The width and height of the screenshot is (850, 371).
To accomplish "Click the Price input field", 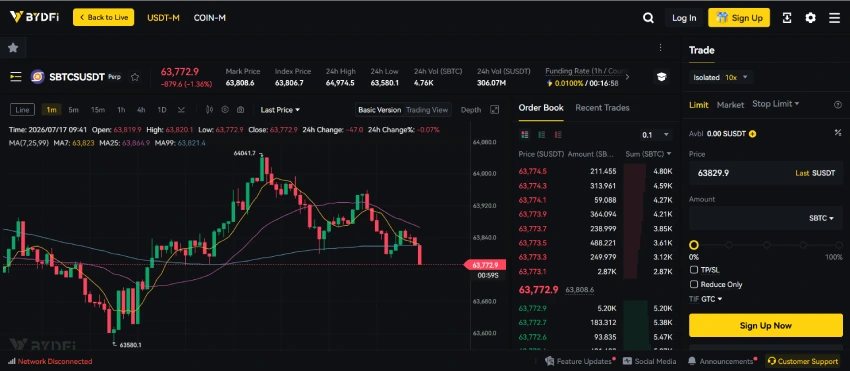I will [765, 173].
